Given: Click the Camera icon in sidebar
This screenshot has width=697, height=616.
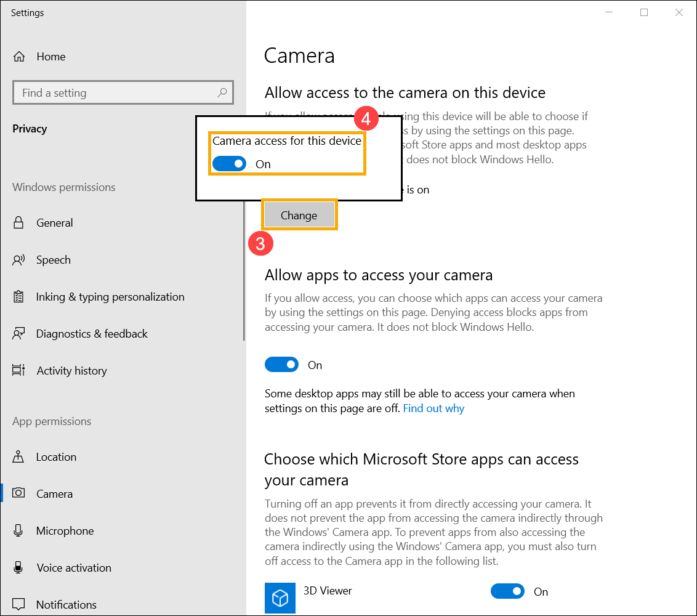Looking at the screenshot, I should 18,493.
